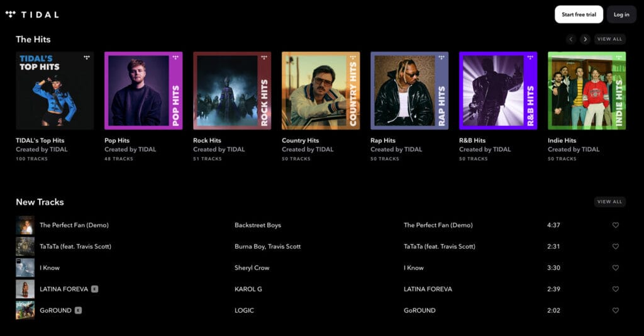
Task: Open Sheryl Crow artist page
Action: pyautogui.click(x=252, y=268)
